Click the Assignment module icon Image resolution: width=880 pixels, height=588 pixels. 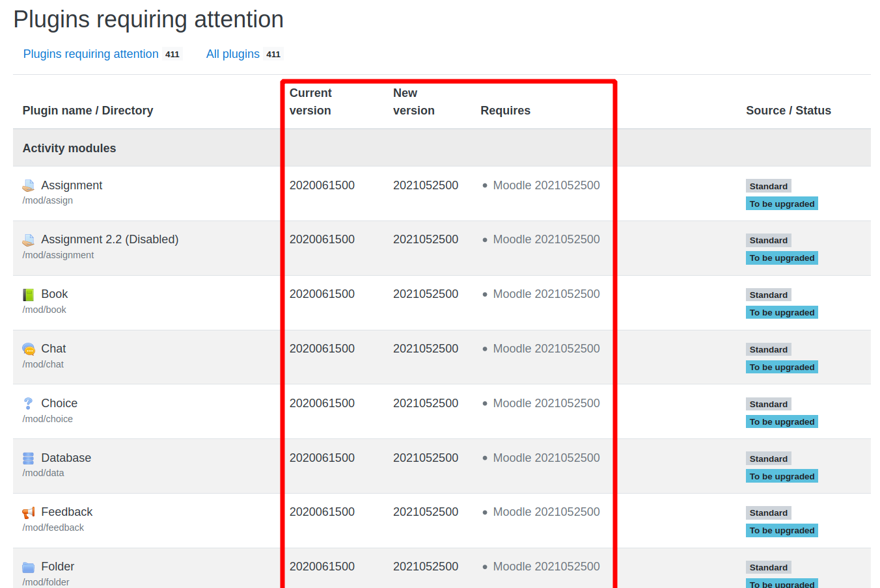pos(29,185)
